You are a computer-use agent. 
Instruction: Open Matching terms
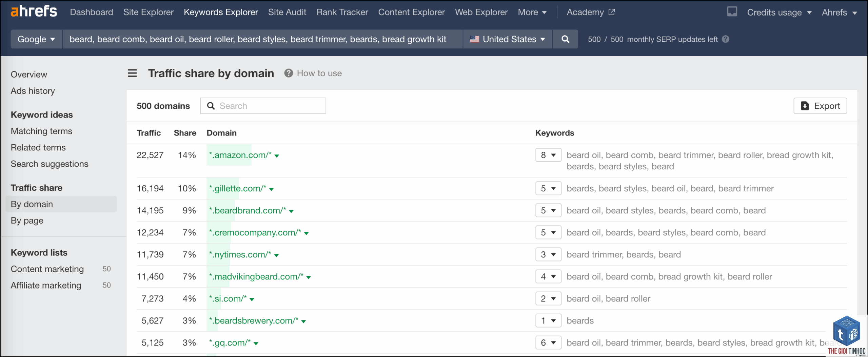coord(41,131)
